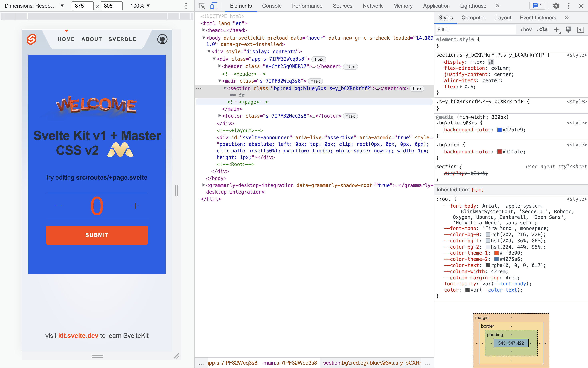
Task: Select the inspect element tool
Action: pos(202,6)
